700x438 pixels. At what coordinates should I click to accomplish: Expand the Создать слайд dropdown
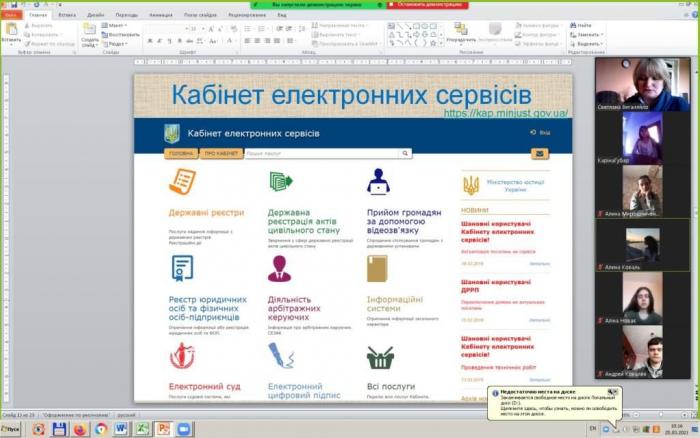coord(89,42)
